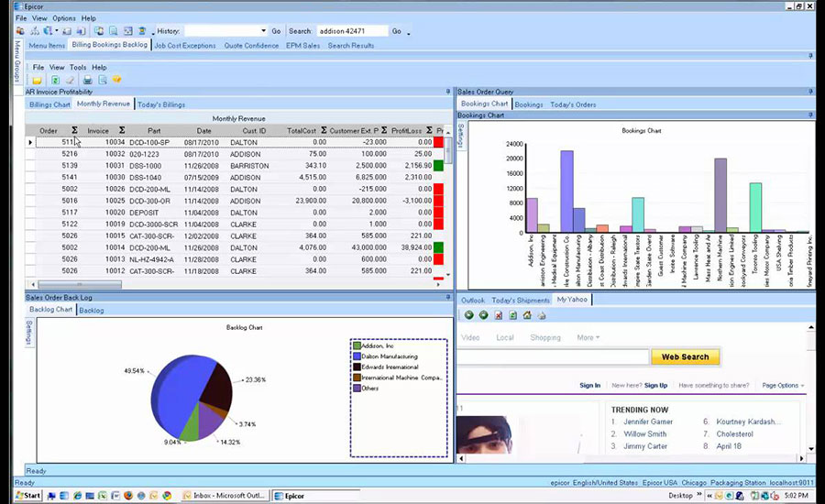
Task: Click the org-tree icon on main toolbar
Action: click(x=34, y=31)
